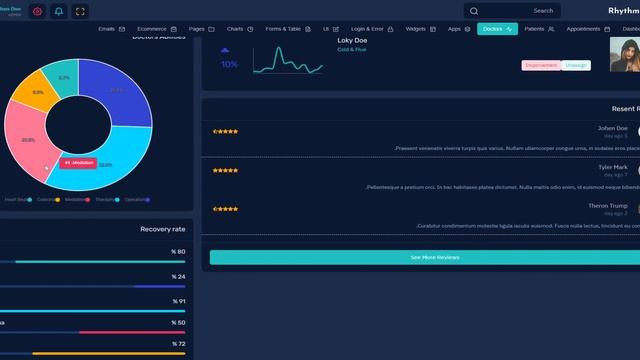Image resolution: width=640 pixels, height=360 pixels.
Task: Open the Patients menu
Action: pos(539,29)
